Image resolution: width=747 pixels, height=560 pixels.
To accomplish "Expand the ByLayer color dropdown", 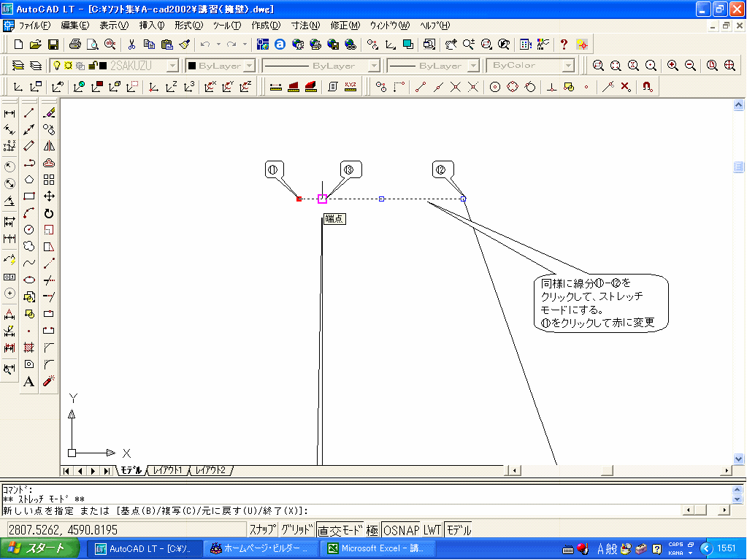I will 250,65.
